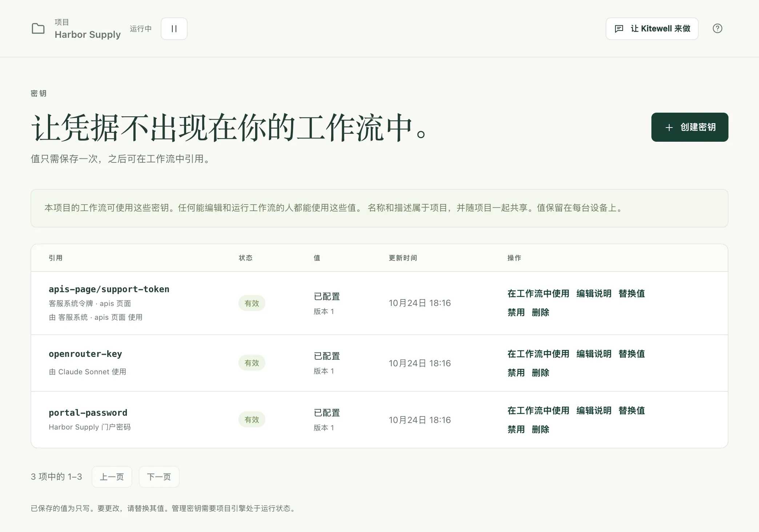Click the 运行中 status label
This screenshot has width=759, height=532.
pos(141,29)
